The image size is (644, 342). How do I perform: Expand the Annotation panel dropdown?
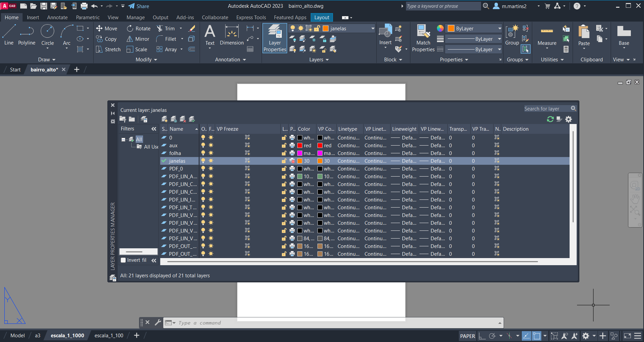click(x=231, y=60)
